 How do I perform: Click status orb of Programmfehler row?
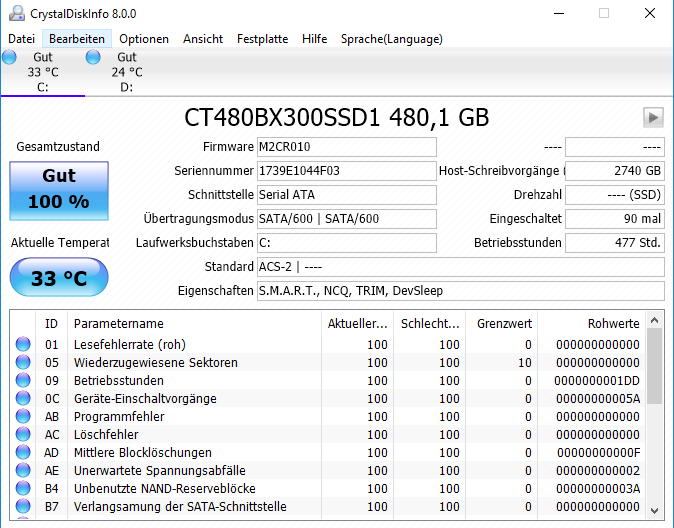[x=23, y=417]
